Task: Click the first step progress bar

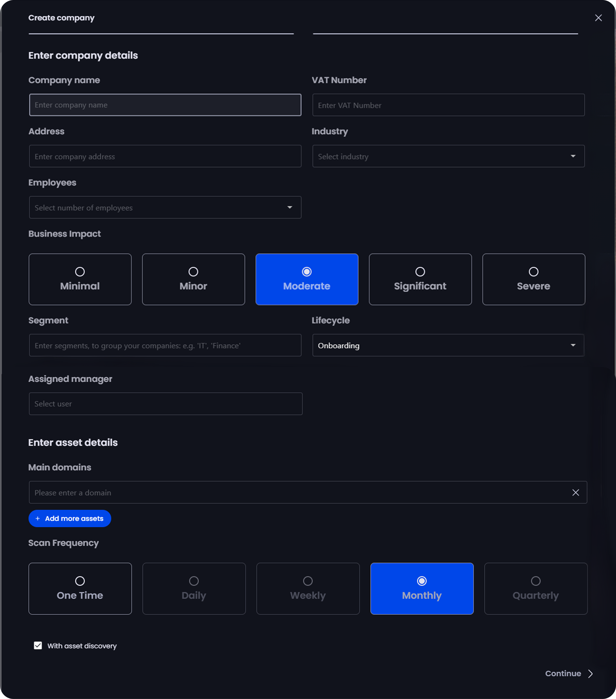Action: point(161,34)
